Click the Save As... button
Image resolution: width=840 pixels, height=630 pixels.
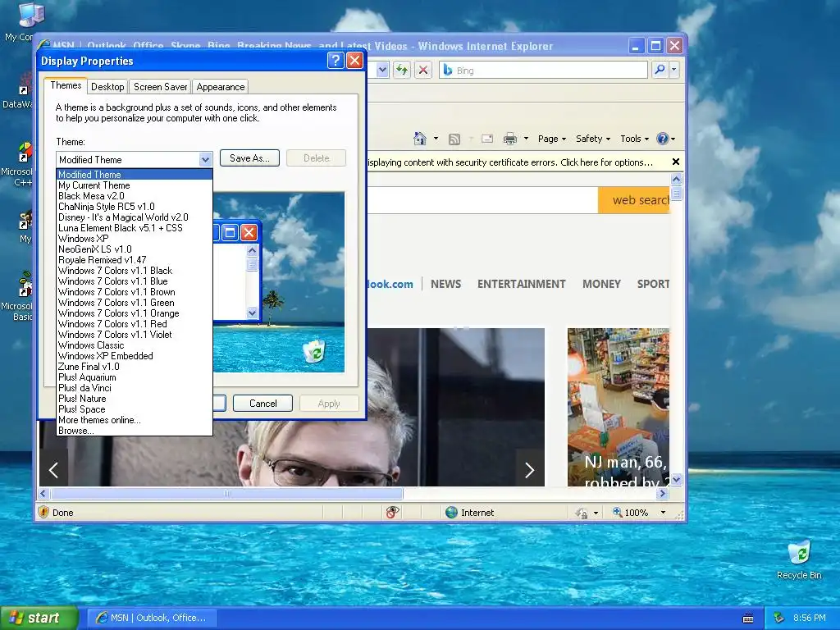coord(249,158)
